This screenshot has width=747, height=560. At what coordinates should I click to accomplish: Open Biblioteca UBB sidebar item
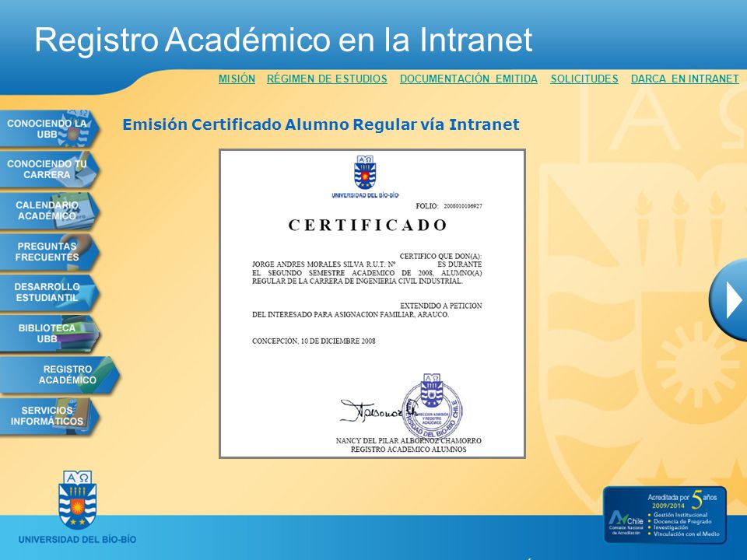tap(49, 334)
